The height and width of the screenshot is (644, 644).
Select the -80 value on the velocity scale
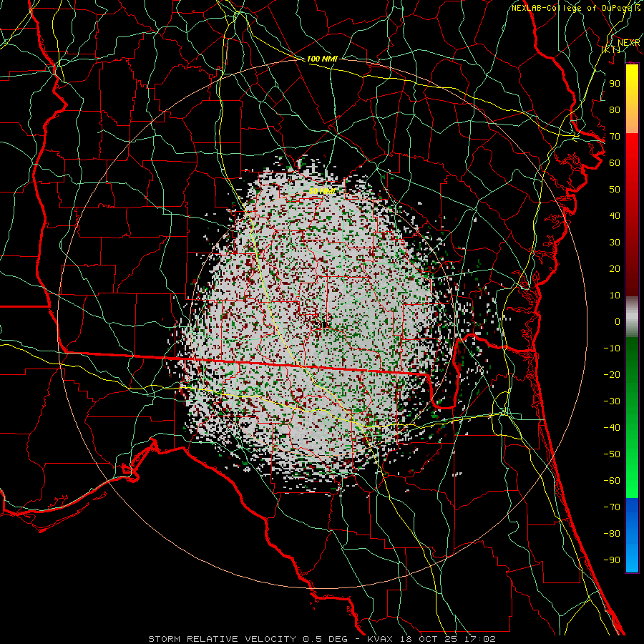coord(612,534)
